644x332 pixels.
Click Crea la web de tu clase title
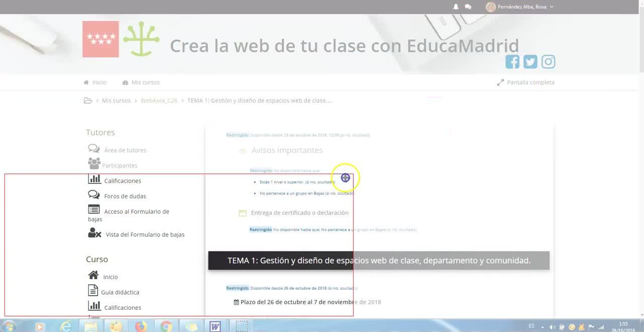[x=344, y=46]
